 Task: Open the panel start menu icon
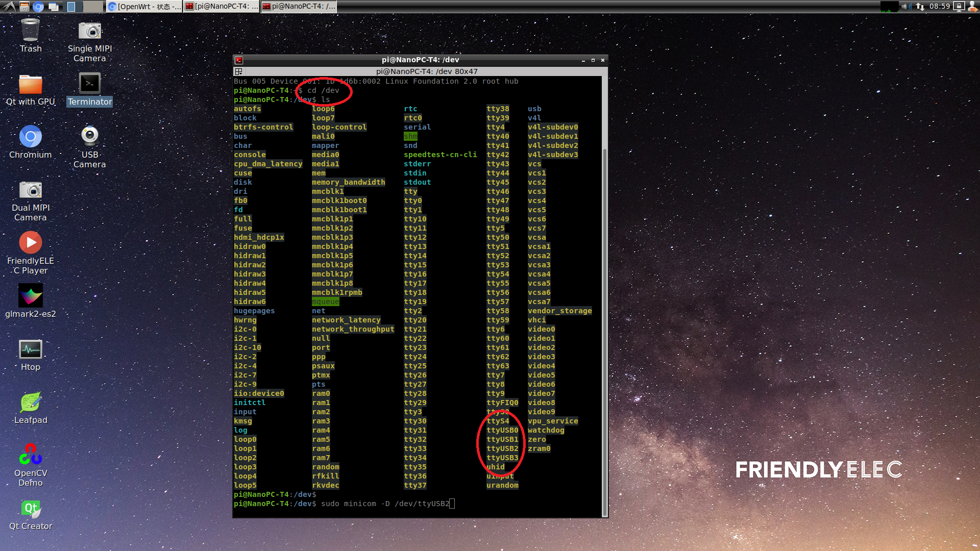(9, 6)
